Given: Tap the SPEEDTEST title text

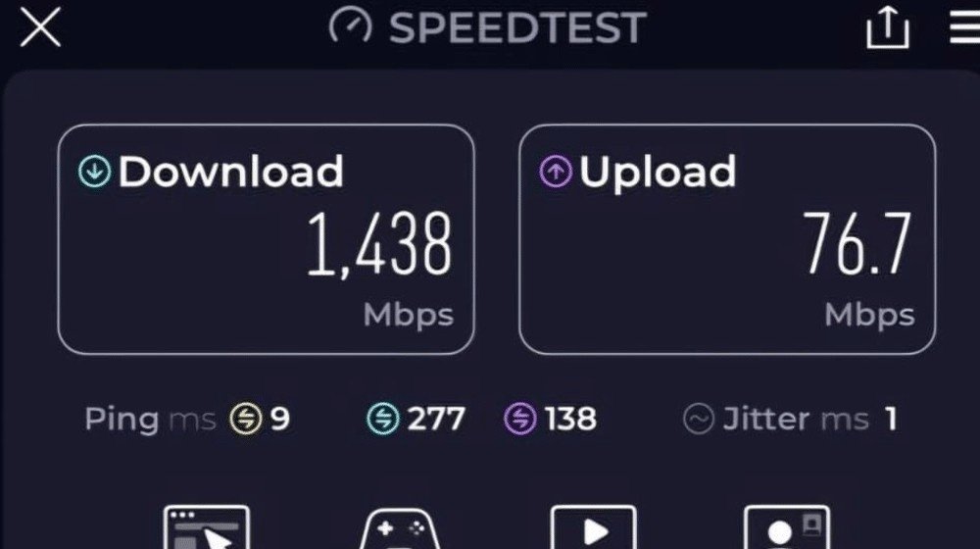Looking at the screenshot, I should [517, 27].
